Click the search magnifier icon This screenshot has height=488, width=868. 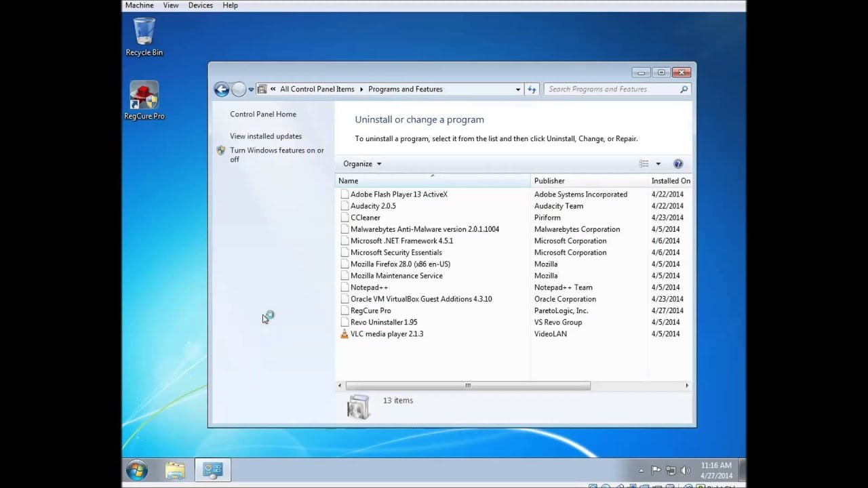(x=684, y=89)
